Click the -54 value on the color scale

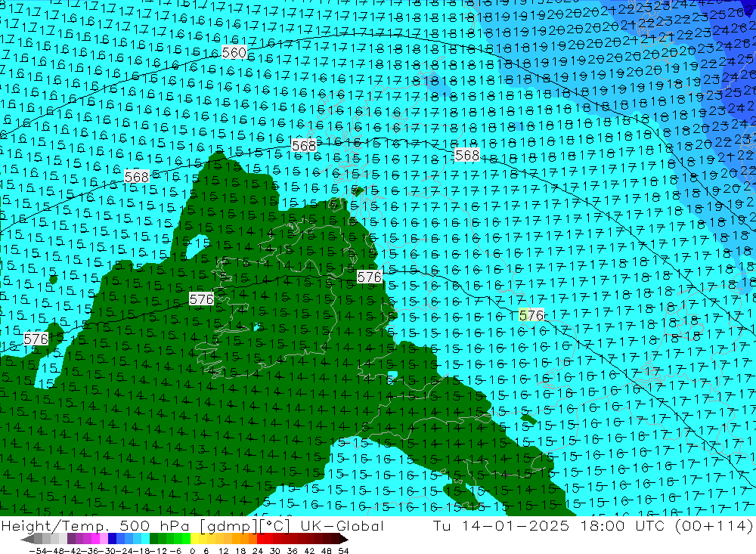(38, 551)
